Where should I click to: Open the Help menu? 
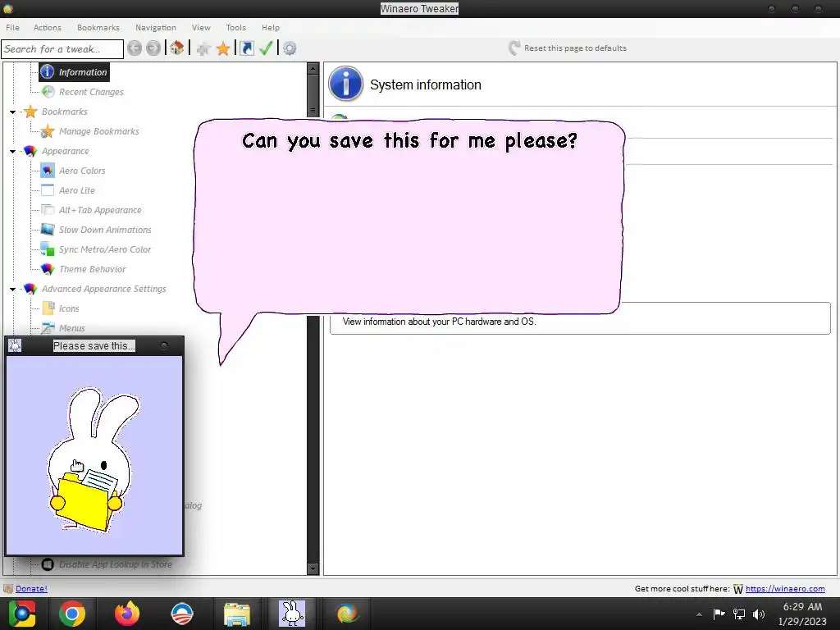271,27
